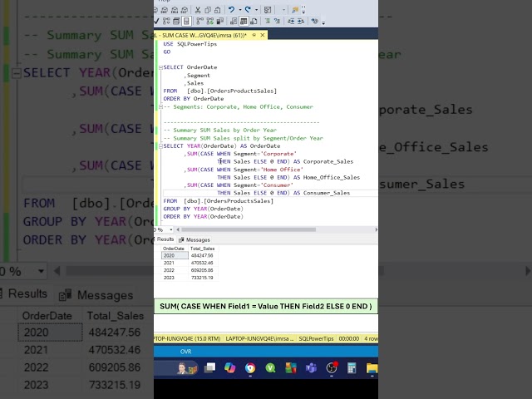
Task: Open the upper toolbar overflow options
Action: (303, 10)
